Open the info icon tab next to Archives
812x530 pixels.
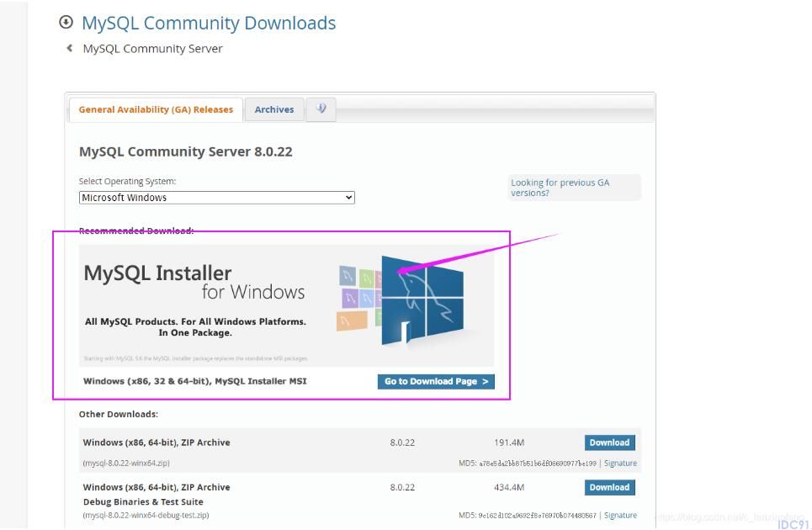pos(321,109)
